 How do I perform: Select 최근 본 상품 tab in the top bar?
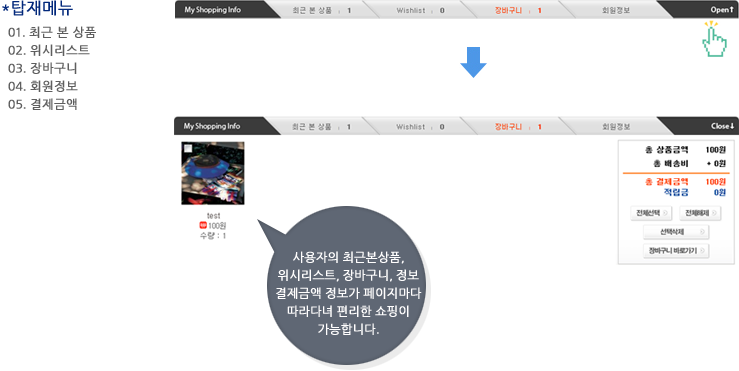tap(321, 10)
